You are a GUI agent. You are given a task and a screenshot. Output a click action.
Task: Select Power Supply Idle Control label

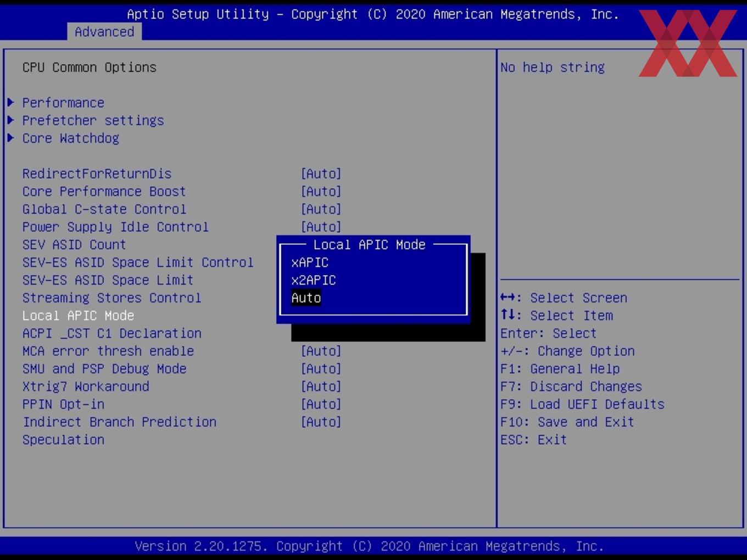(115, 227)
